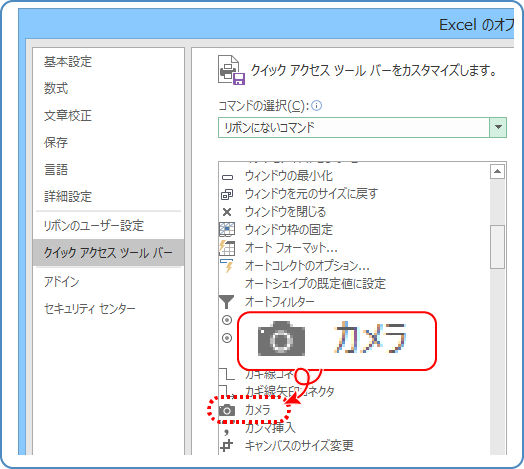Click the restore window size icon
524x469 pixels.
tap(227, 194)
